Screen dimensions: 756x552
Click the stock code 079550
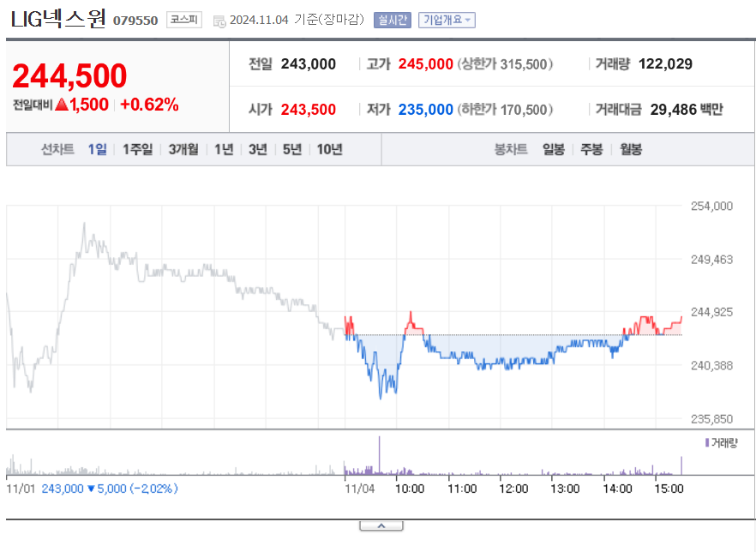(135, 21)
